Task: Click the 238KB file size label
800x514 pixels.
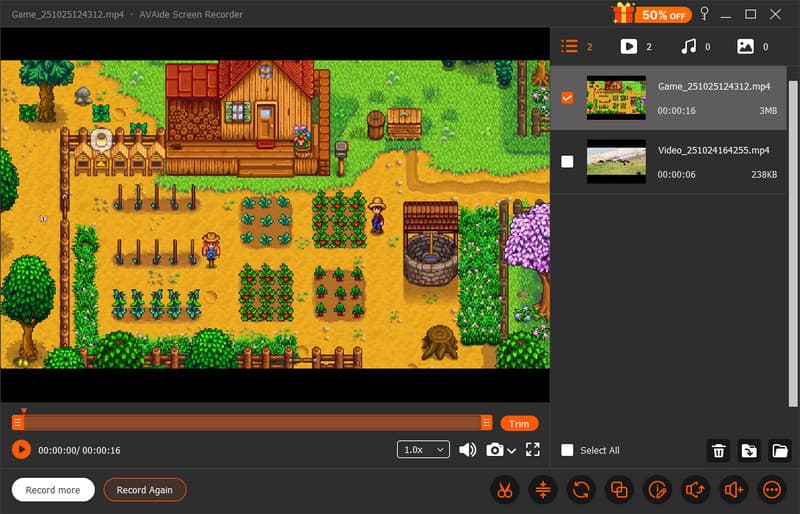Action: point(764,175)
